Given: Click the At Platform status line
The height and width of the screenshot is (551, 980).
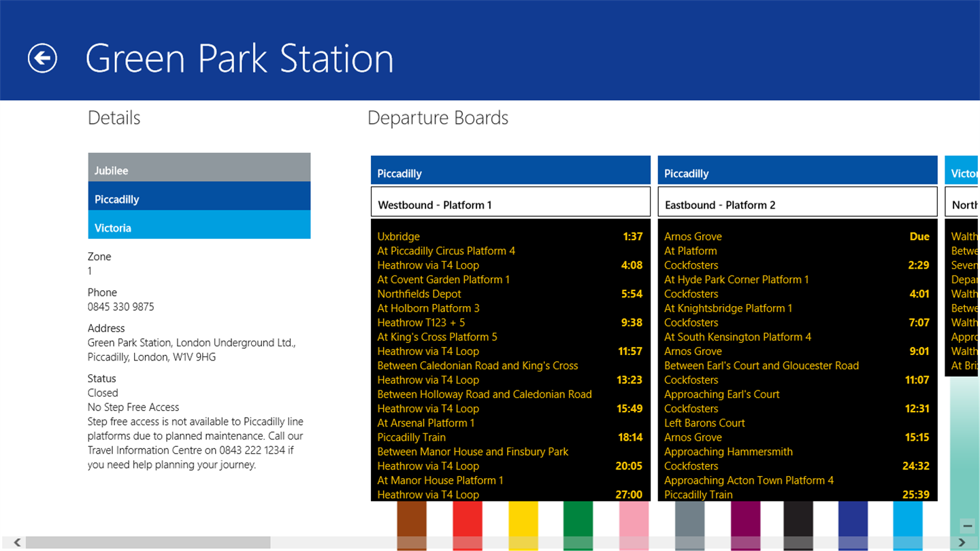Looking at the screenshot, I should coord(691,251).
